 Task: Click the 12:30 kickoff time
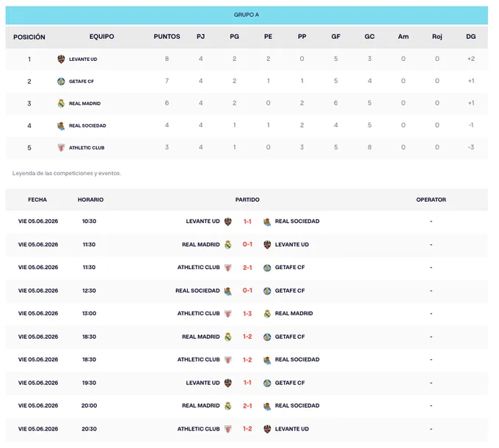[89, 290]
